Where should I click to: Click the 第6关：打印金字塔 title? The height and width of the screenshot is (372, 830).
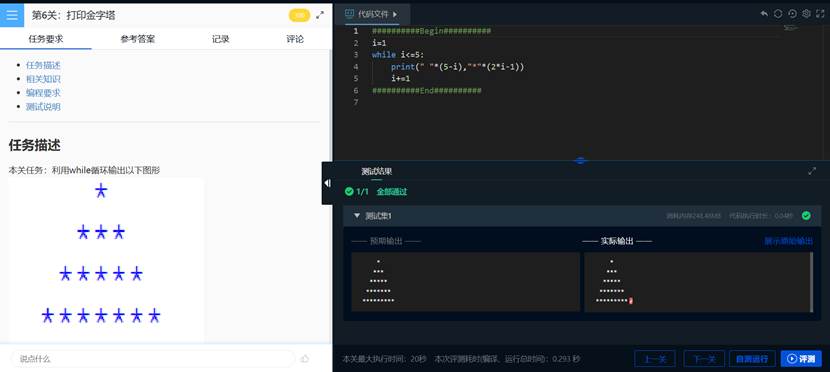(x=74, y=15)
